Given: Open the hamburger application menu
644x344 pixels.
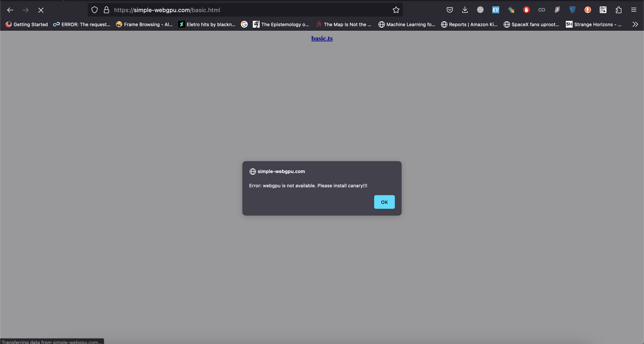Looking at the screenshot, I should (634, 10).
